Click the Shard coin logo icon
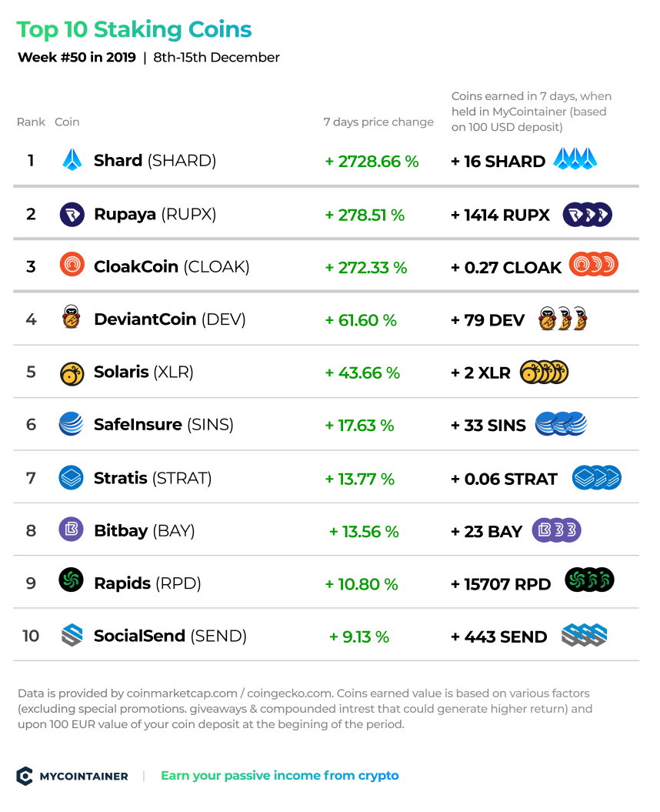 pyautogui.click(x=72, y=159)
